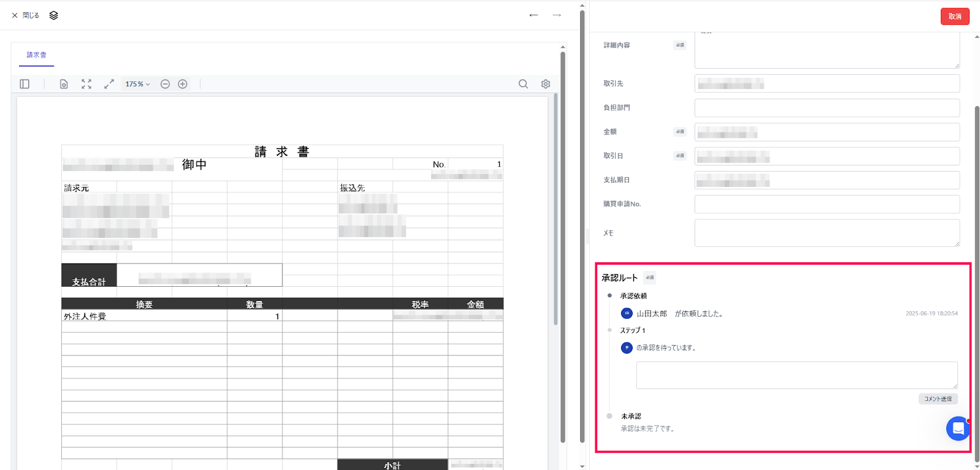Click the document viewer inner scrollbar

tap(556, 208)
